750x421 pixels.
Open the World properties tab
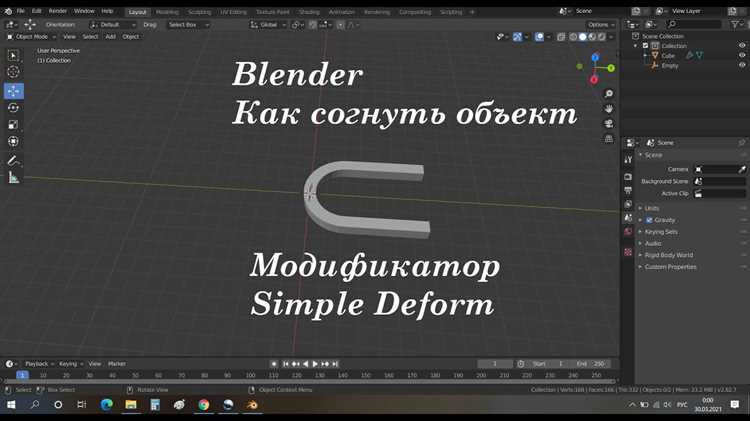coord(628,232)
